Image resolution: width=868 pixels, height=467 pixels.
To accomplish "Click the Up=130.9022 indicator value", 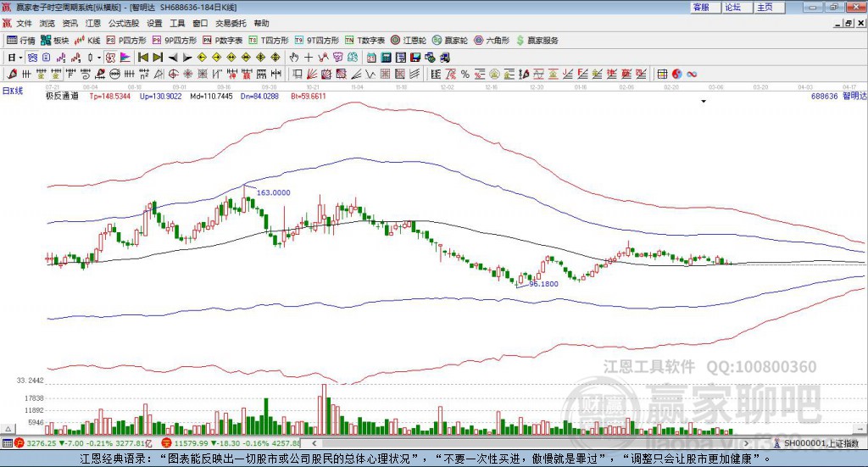I will (160, 97).
